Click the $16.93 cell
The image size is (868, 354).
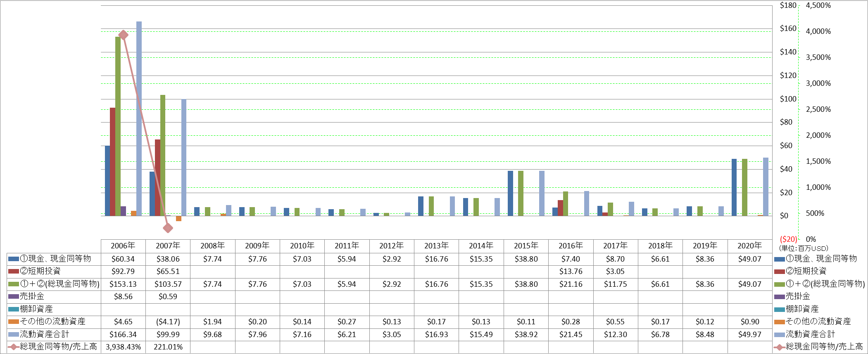436,335
